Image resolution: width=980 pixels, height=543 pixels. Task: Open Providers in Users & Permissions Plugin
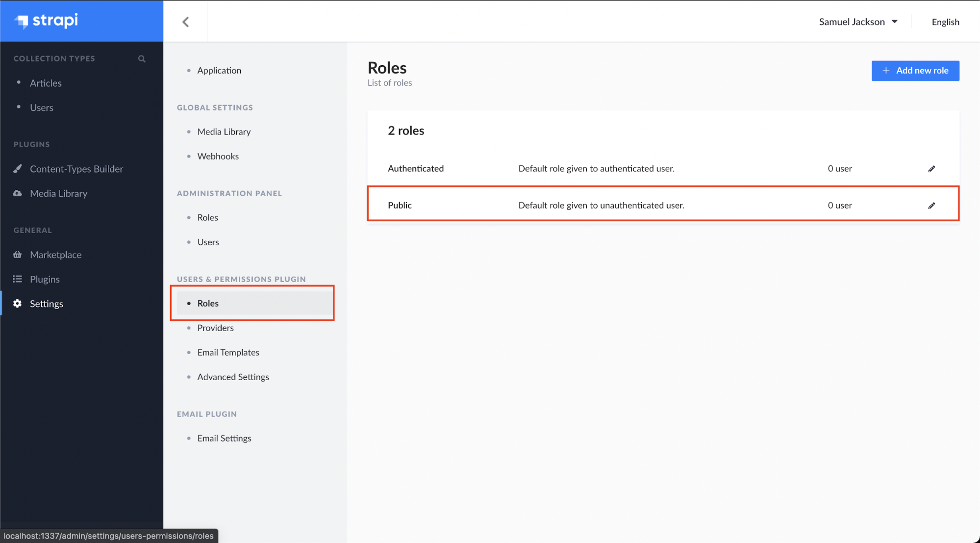[x=215, y=328]
